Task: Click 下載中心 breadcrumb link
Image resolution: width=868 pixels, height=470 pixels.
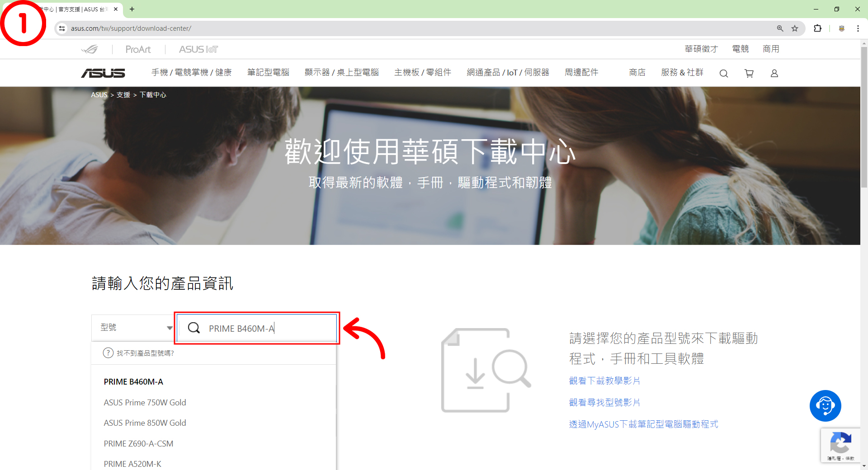Action: coord(153,95)
